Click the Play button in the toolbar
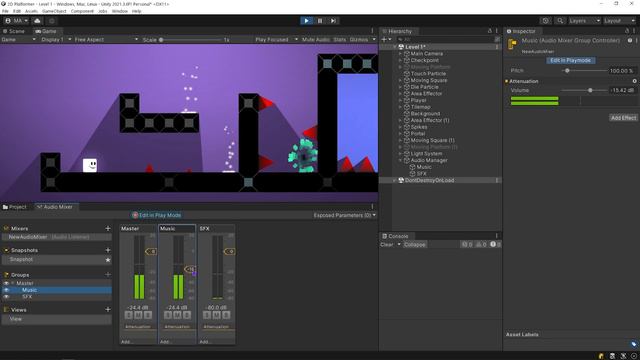 (306, 21)
